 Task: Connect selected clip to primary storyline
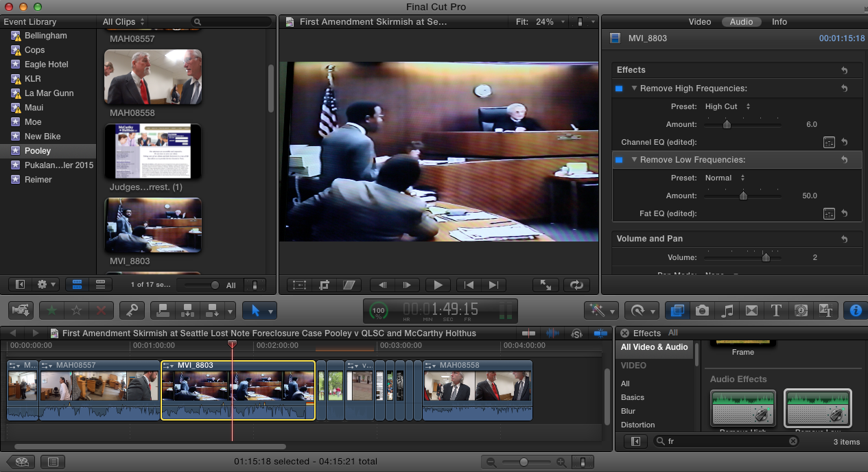tap(163, 310)
